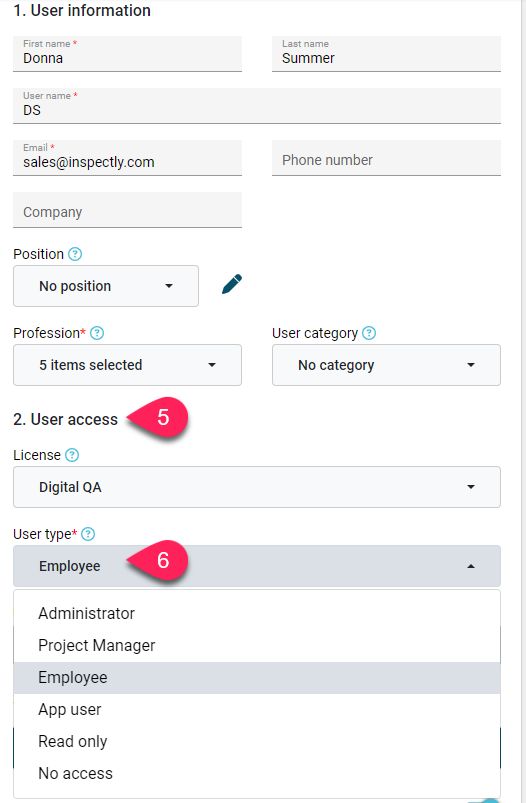
Task: Expand the No position dropdown
Action: tap(106, 286)
